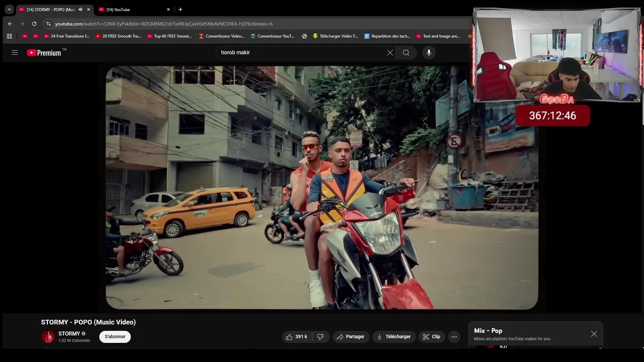Click the S'abonner subscribe button
Viewport: 644px width, 362px height.
pyautogui.click(x=115, y=337)
